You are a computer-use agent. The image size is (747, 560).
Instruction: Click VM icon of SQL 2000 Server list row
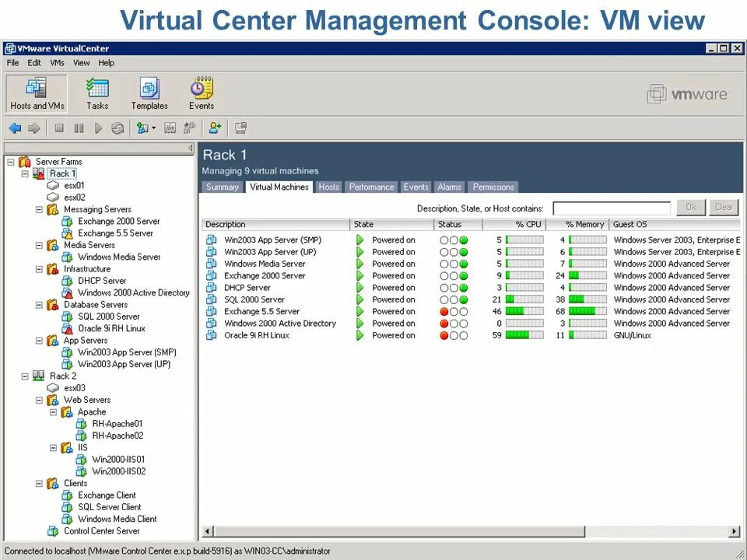[211, 299]
